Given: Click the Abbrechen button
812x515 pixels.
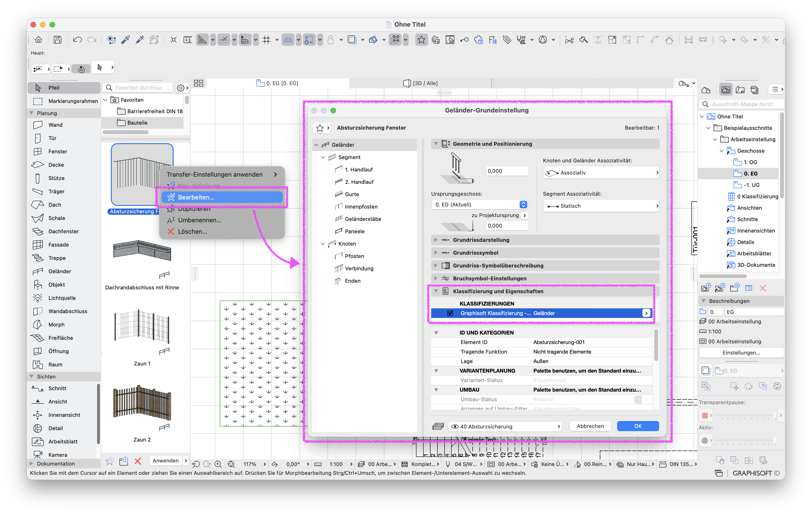Looking at the screenshot, I should point(590,426).
